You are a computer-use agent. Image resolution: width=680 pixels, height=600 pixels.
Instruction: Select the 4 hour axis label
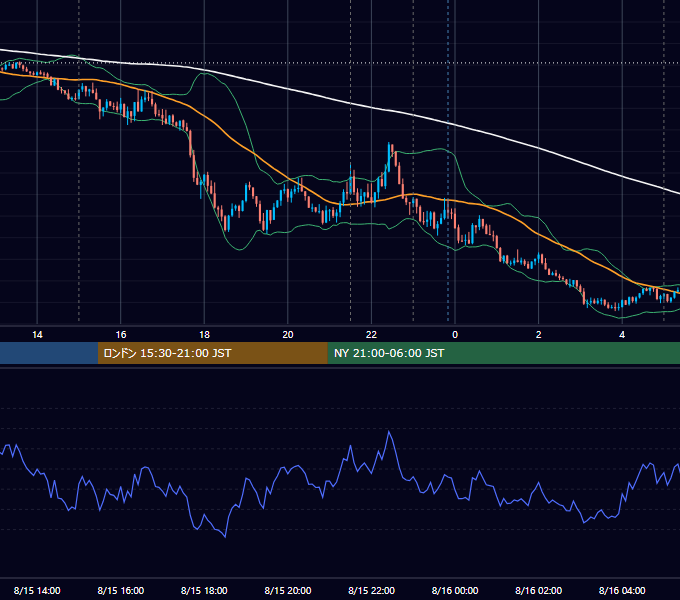pos(622,335)
